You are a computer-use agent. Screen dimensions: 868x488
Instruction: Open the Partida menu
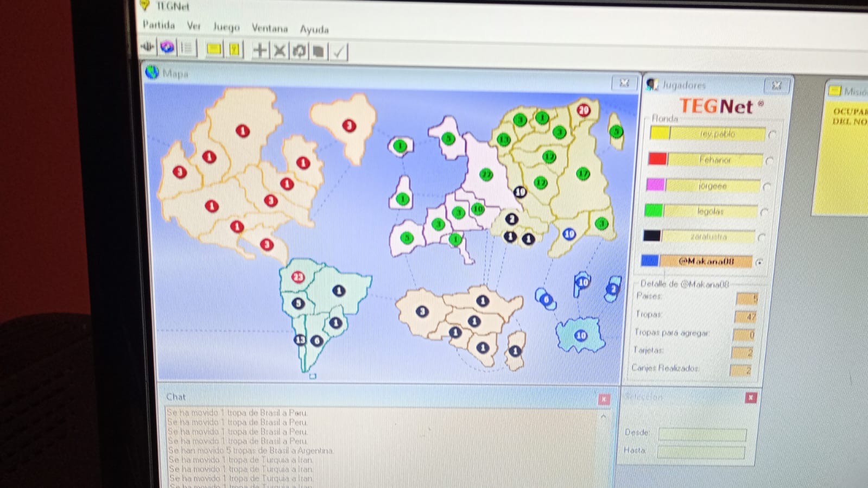159,25
